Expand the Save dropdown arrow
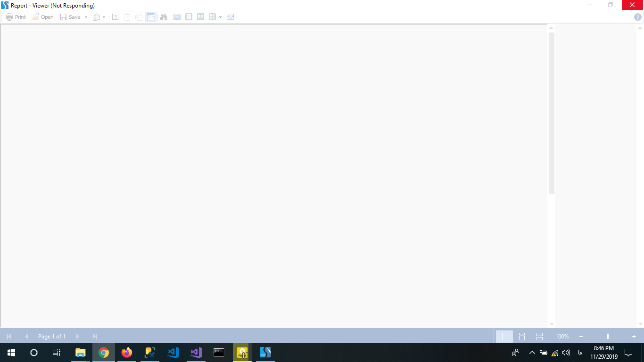This screenshot has height=362, width=644. coord(86,17)
